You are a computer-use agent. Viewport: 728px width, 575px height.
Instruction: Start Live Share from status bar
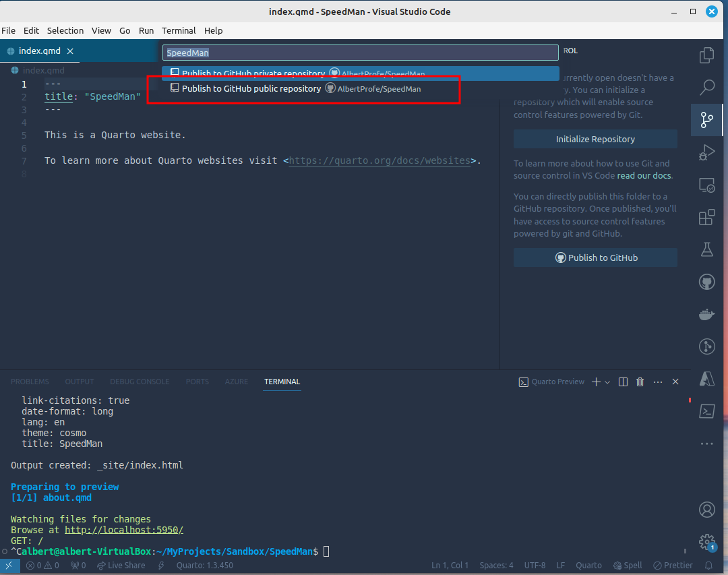121,566
